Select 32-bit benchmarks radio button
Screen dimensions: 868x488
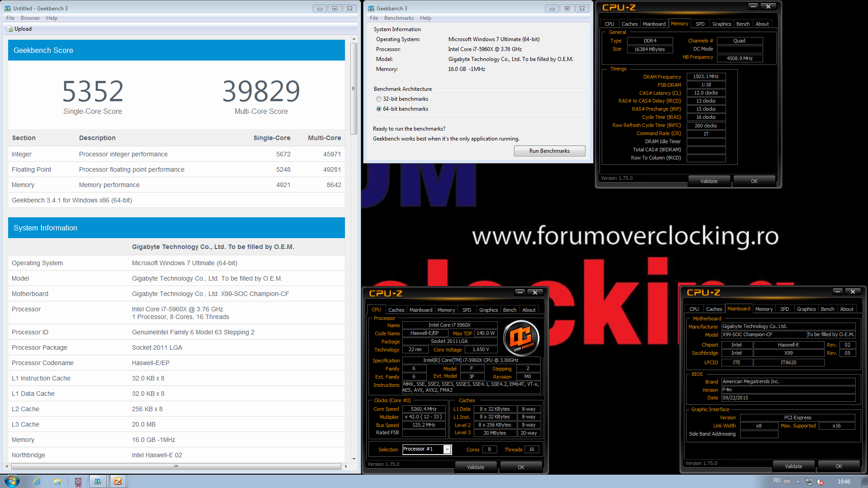(379, 99)
